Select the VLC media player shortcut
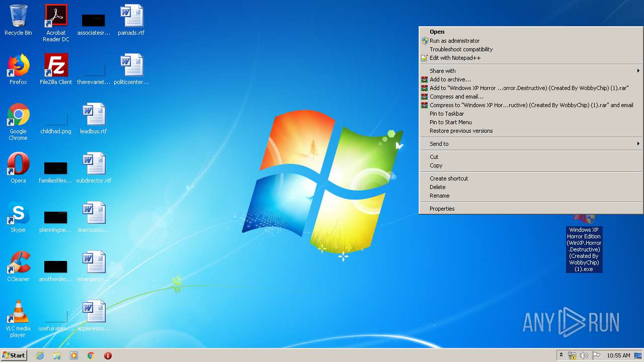Screen dimensions: 644x362 (18, 319)
